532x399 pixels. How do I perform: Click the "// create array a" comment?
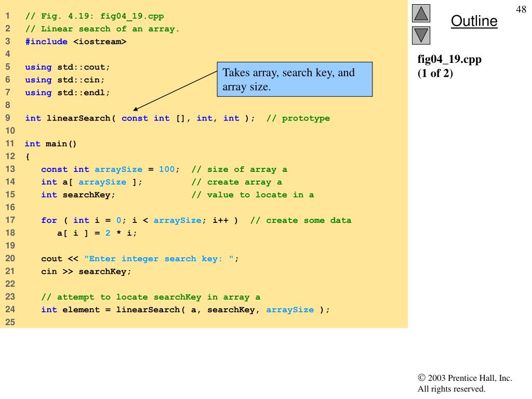[x=236, y=182]
